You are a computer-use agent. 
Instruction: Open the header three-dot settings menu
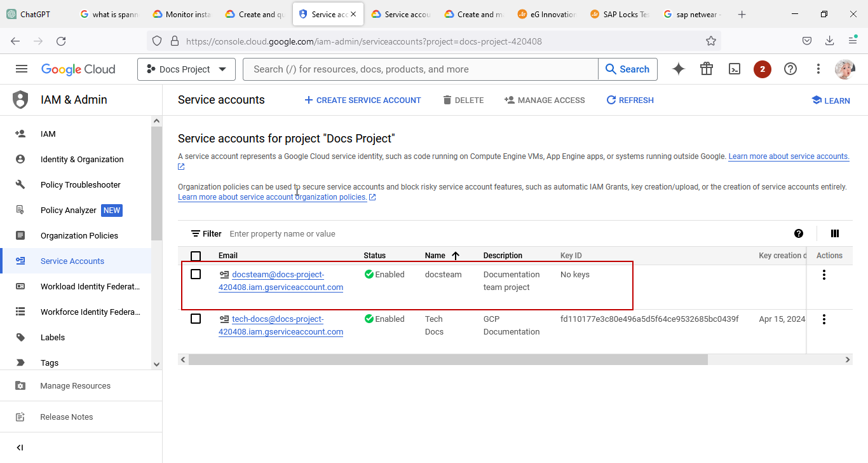(818, 69)
